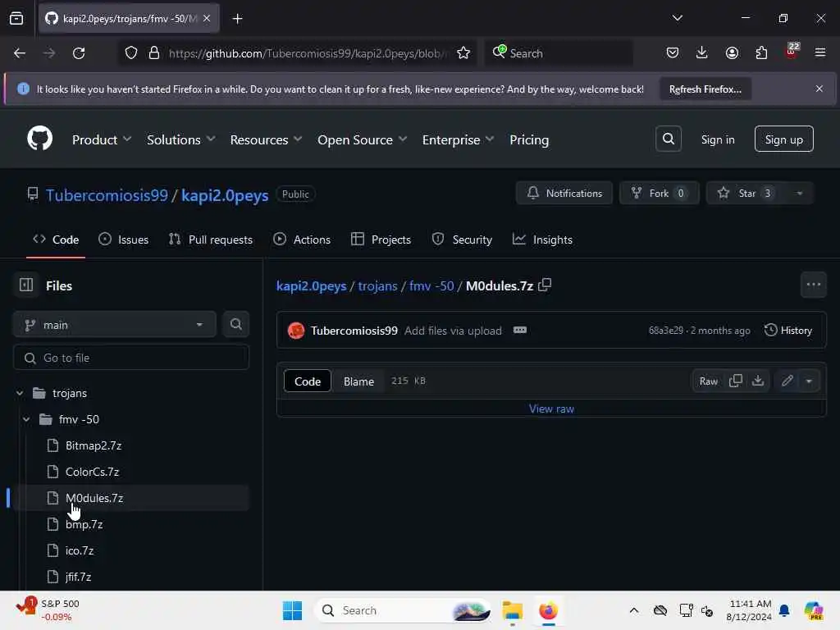Click the Sign in link

(x=718, y=139)
